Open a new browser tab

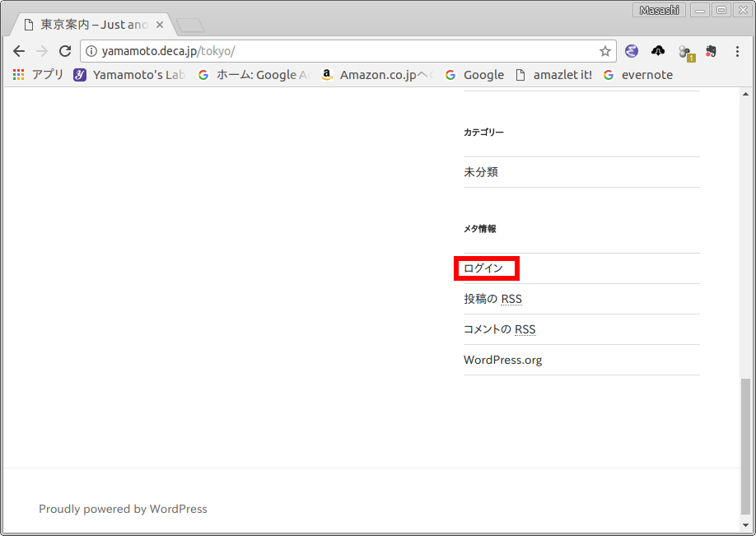(x=190, y=26)
